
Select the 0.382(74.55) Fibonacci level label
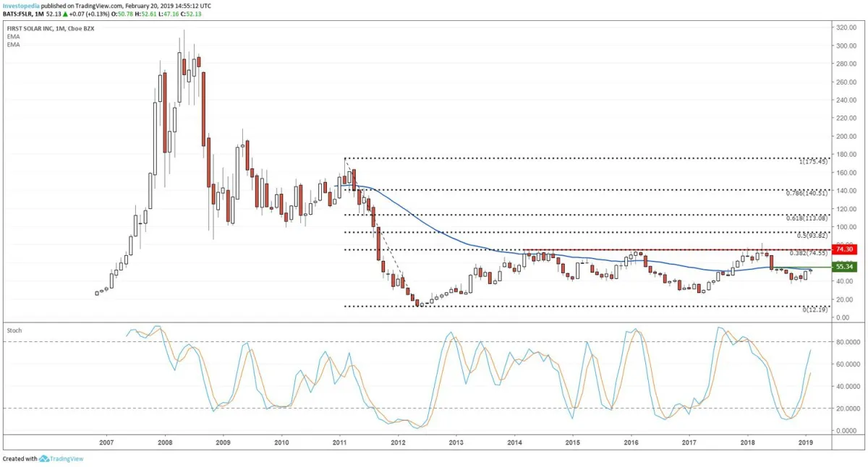(x=808, y=254)
